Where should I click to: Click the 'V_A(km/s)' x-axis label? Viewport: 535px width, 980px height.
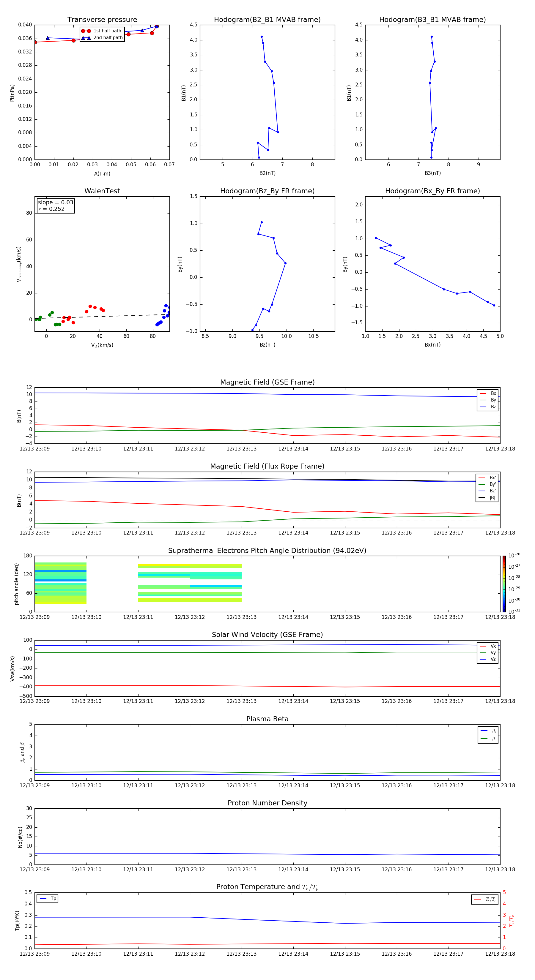coord(102,345)
